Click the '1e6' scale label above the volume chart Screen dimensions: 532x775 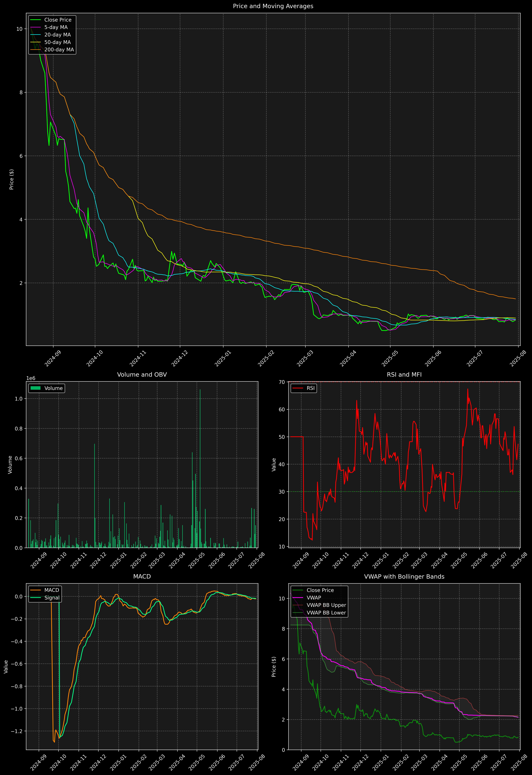coord(31,378)
